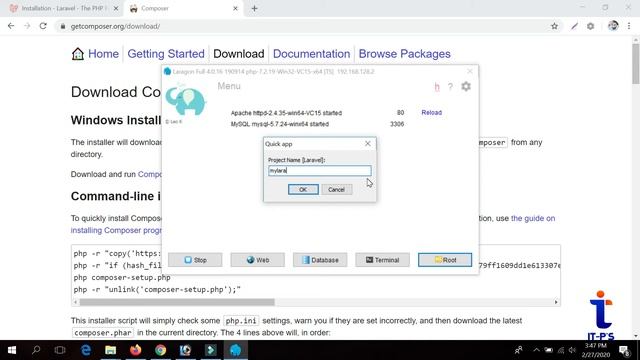The width and height of the screenshot is (640, 360).
Task: Click code block scroll left arrow
Action: coord(76,302)
